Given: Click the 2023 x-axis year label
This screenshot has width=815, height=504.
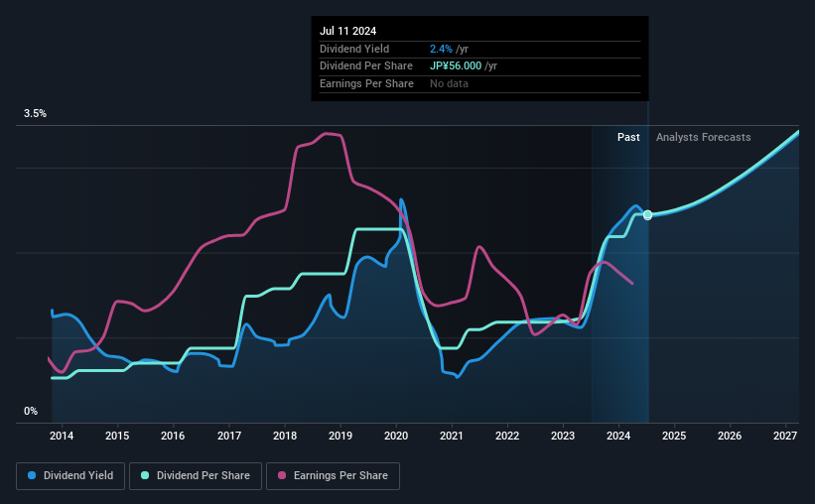Looking at the screenshot, I should click(563, 436).
